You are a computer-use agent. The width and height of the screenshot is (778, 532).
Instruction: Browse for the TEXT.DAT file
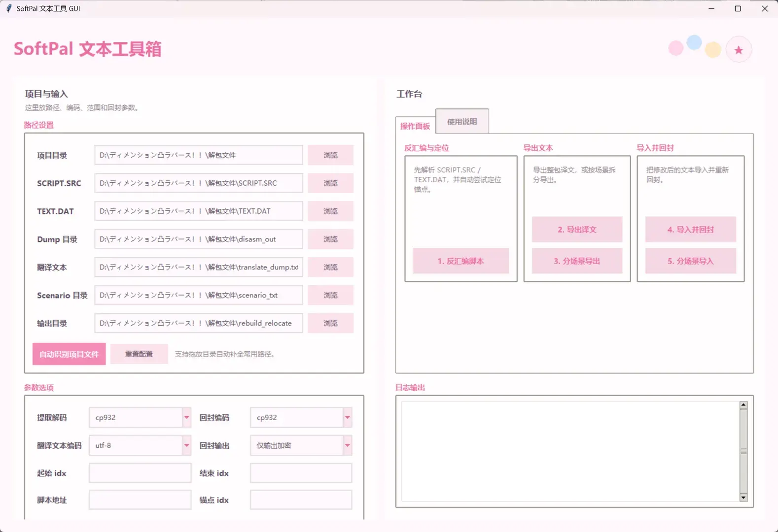[330, 211]
